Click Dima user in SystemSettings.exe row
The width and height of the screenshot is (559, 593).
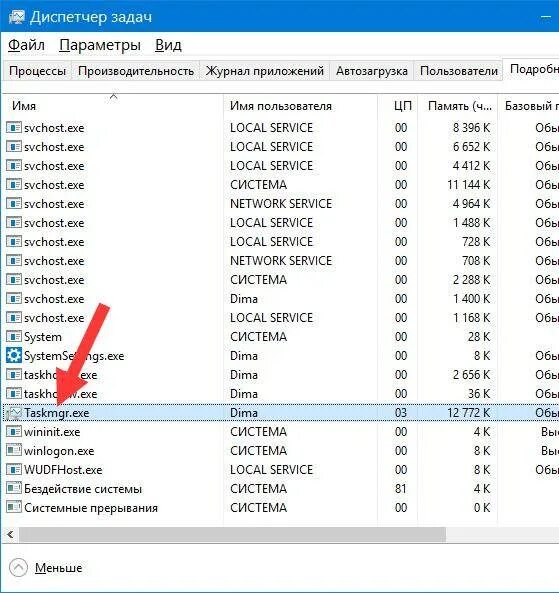click(x=244, y=355)
